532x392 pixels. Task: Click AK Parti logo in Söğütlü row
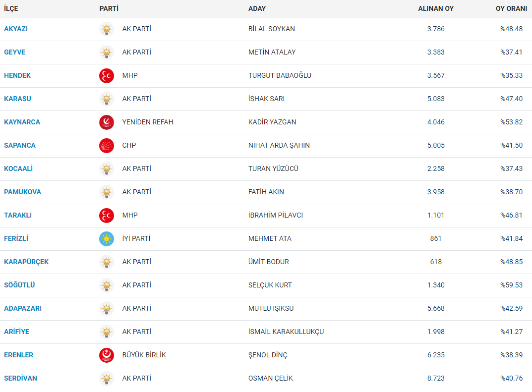[x=107, y=285]
